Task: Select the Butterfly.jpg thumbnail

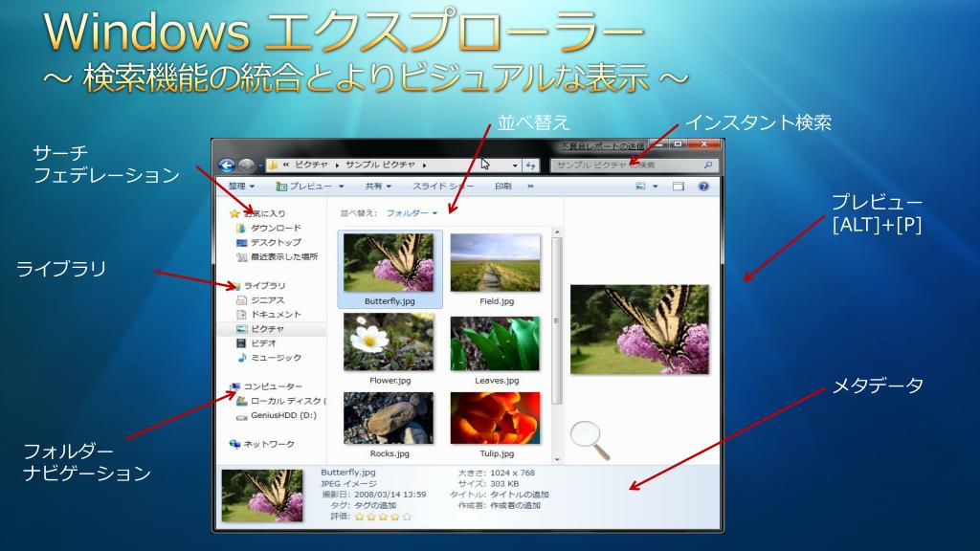Action: coord(390,263)
